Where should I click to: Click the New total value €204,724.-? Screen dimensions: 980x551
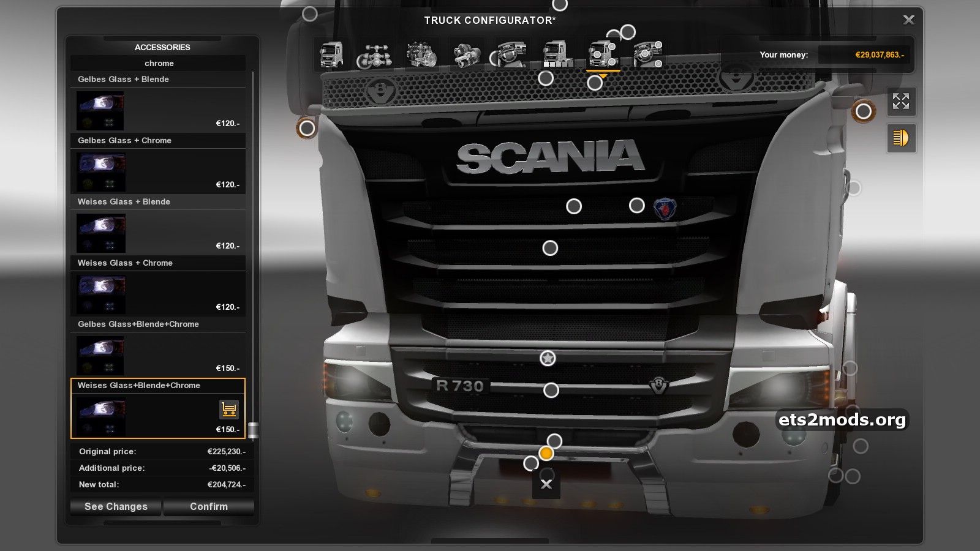point(227,484)
